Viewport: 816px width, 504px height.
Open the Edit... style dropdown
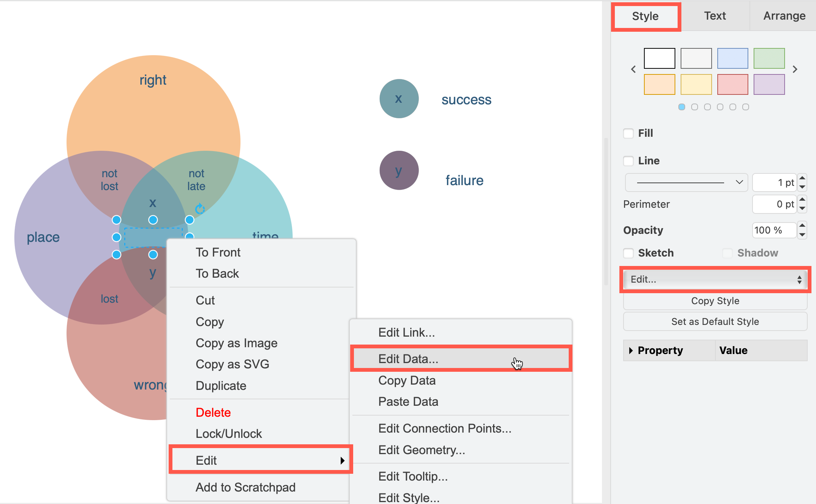tap(715, 280)
